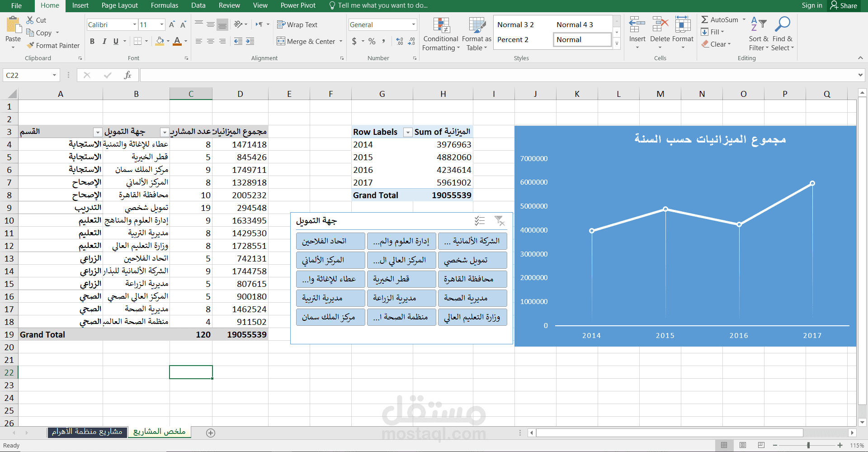This screenshot has width=868, height=452.
Task: Apply the red font color
Action: pyautogui.click(x=178, y=41)
